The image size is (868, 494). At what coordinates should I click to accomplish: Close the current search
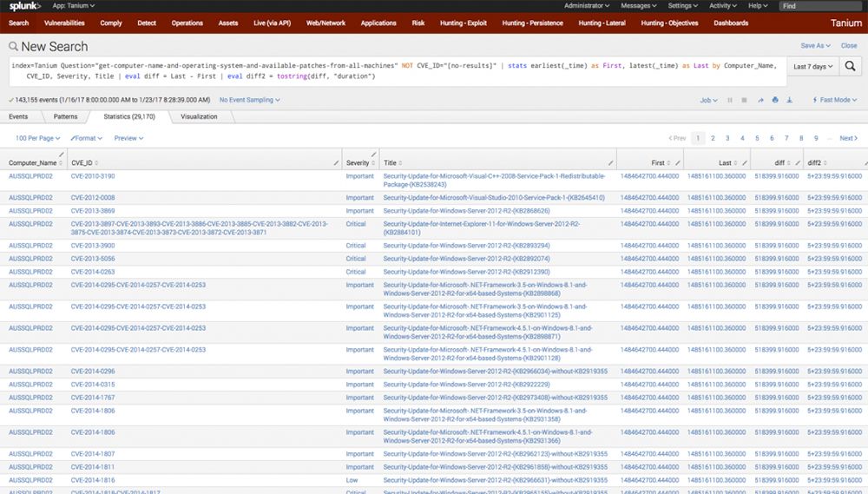[x=849, y=45]
